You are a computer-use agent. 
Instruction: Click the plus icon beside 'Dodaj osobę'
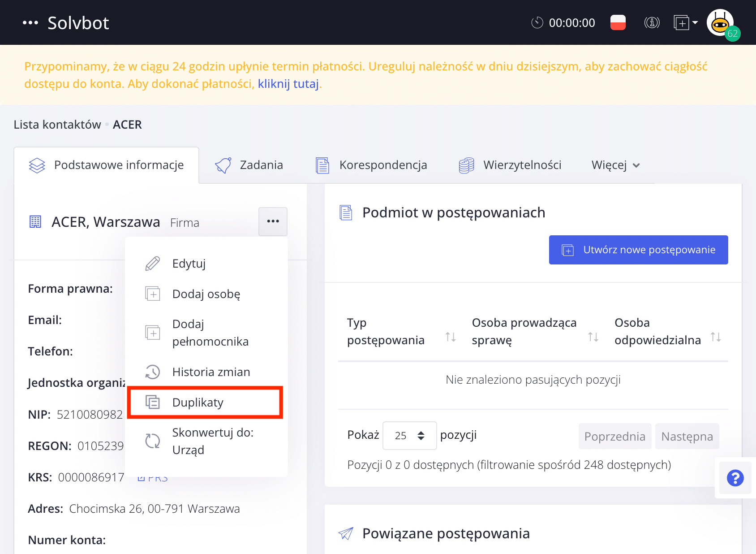click(x=153, y=294)
